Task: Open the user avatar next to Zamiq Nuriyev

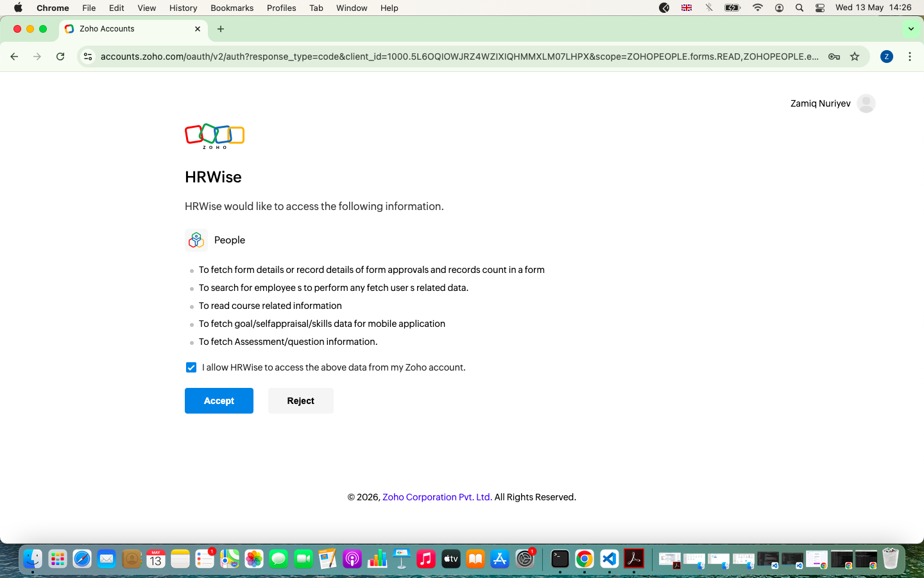Action: 866,103
